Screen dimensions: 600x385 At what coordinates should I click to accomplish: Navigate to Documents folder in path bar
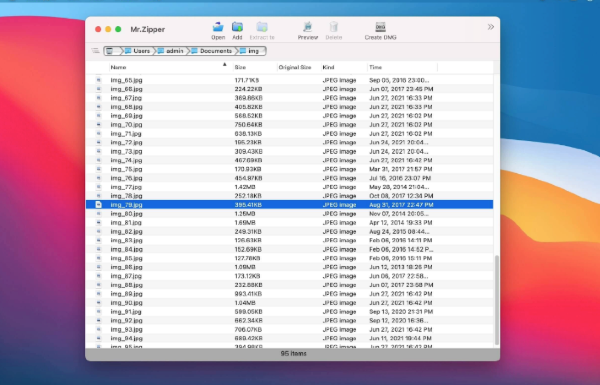[212, 51]
